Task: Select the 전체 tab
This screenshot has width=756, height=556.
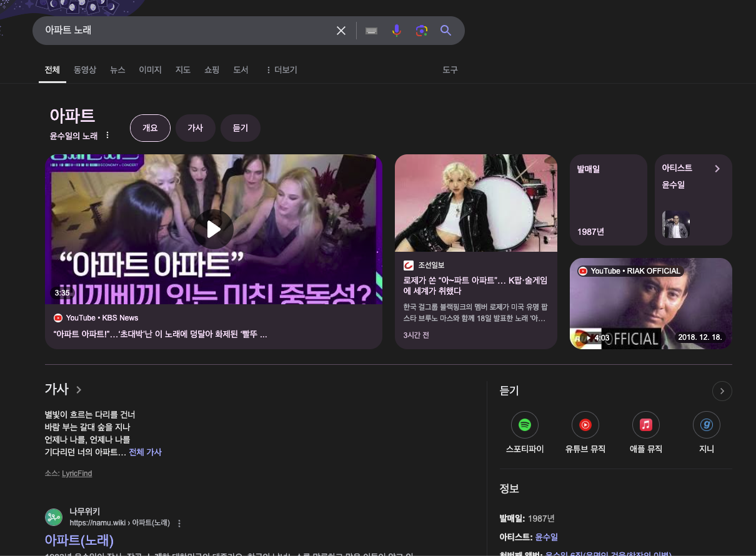Action: (52, 70)
